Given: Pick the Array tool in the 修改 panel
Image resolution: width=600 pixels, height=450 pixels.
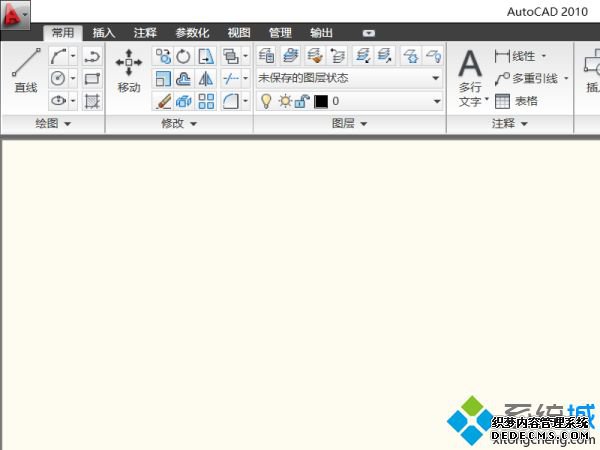Looking at the screenshot, I should (x=206, y=101).
